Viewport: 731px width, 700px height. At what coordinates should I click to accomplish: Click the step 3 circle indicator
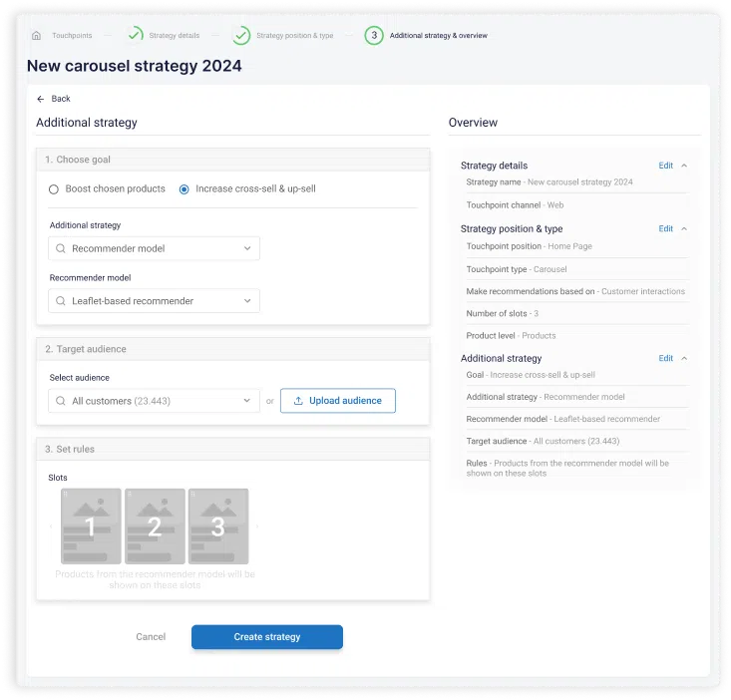[374, 36]
